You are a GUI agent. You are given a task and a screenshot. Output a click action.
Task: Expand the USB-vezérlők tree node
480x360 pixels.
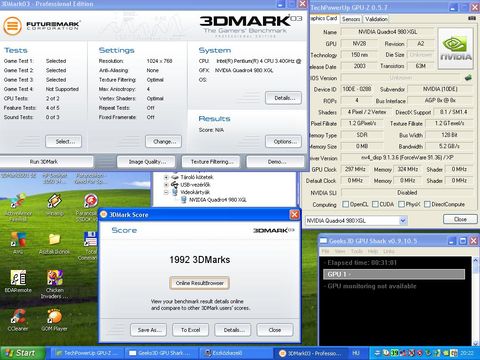click(x=166, y=184)
